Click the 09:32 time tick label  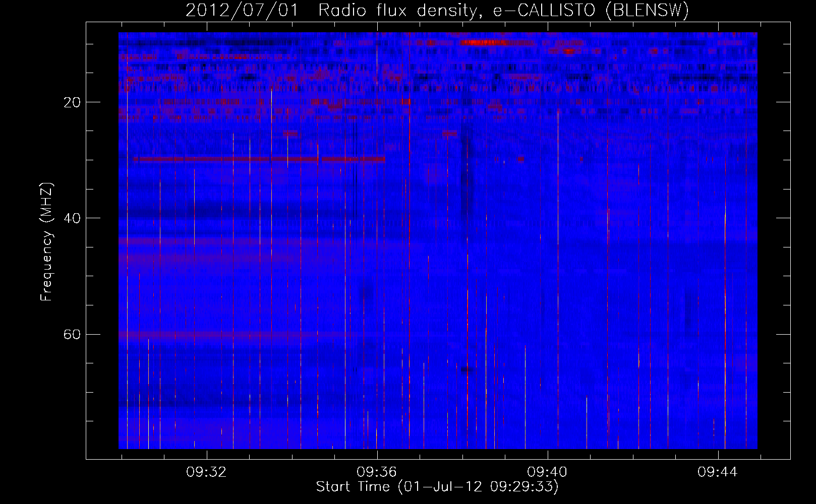click(x=206, y=472)
